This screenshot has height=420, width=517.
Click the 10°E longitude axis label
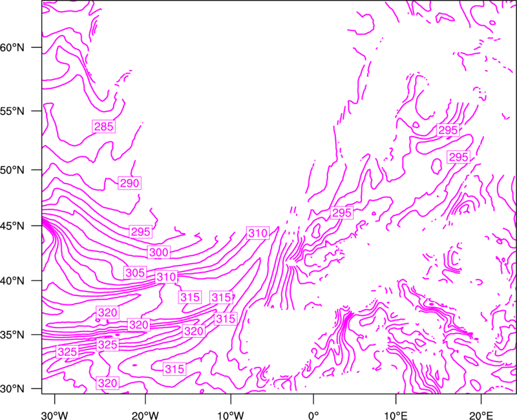pyautogui.click(x=396, y=415)
